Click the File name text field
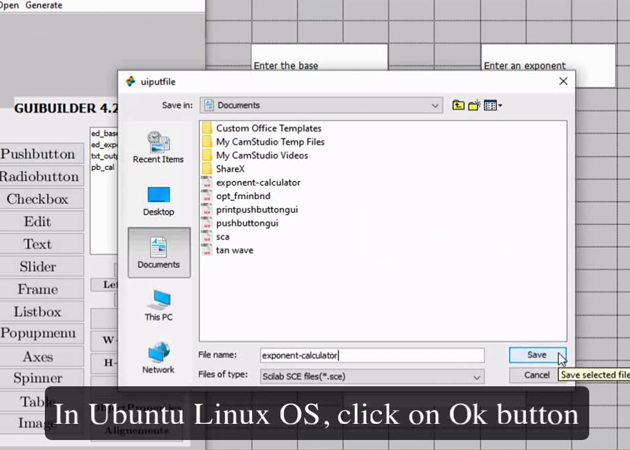This screenshot has width=630, height=450. click(x=371, y=355)
